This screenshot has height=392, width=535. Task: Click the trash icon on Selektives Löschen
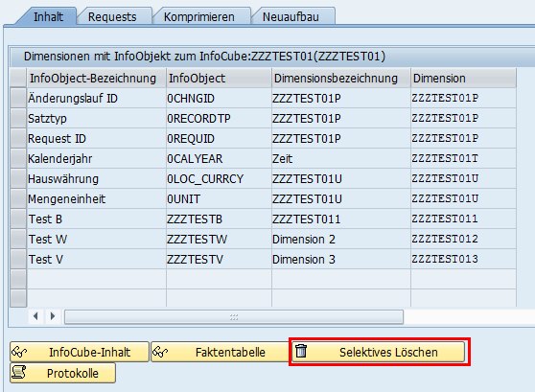coord(301,351)
